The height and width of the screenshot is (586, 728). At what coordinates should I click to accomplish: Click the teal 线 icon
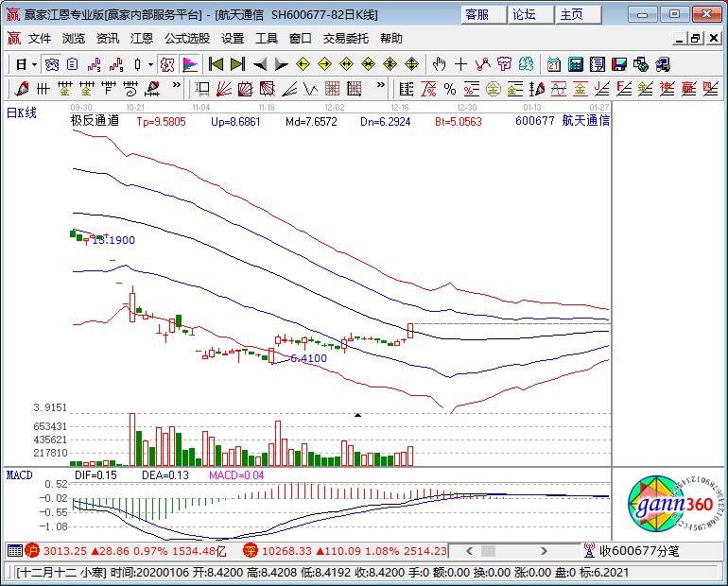[x=526, y=64]
